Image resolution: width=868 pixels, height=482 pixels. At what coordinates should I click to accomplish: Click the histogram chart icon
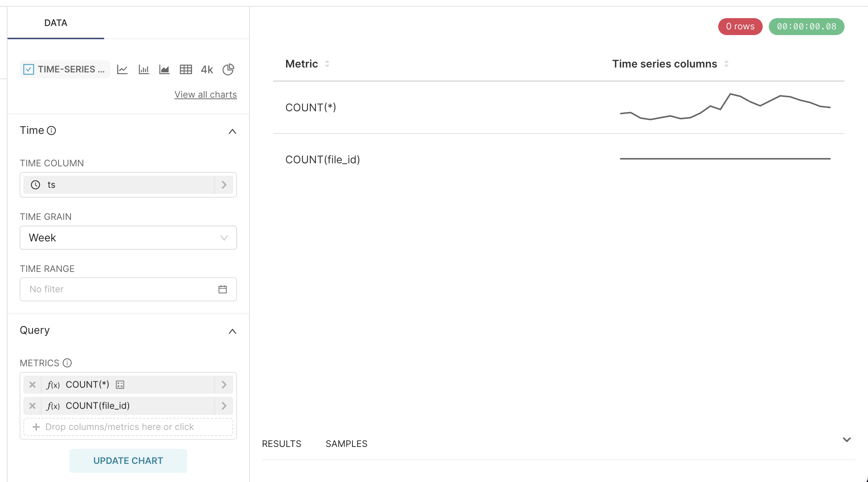pos(143,69)
